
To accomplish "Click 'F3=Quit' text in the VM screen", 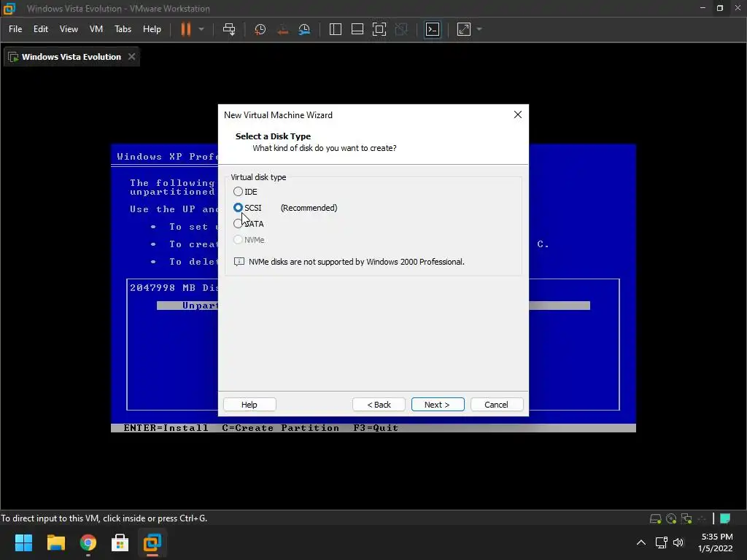I will tap(376, 427).
